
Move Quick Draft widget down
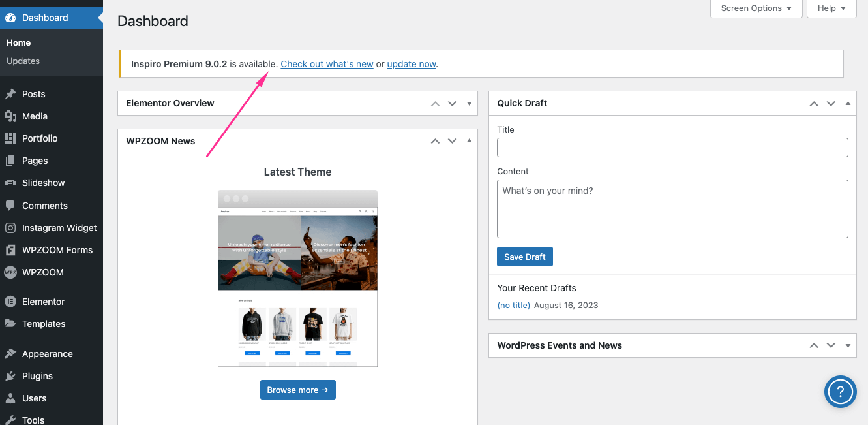[x=831, y=104]
